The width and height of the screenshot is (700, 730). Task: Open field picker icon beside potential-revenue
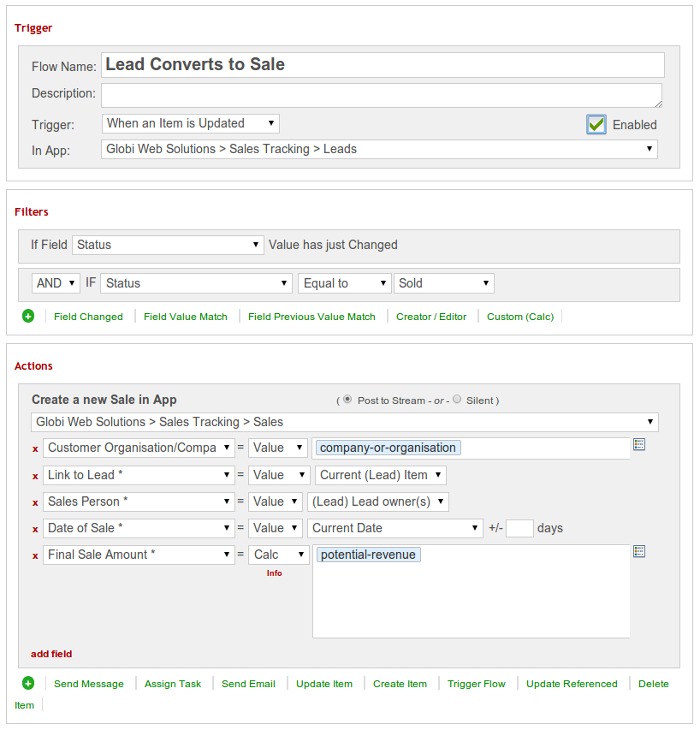pos(640,552)
